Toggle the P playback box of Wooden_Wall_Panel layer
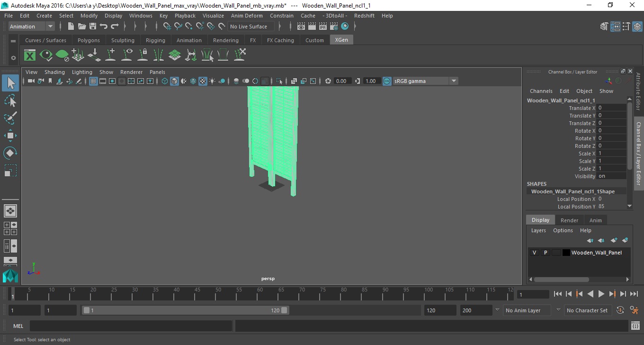The image size is (644, 345). [x=546, y=253]
